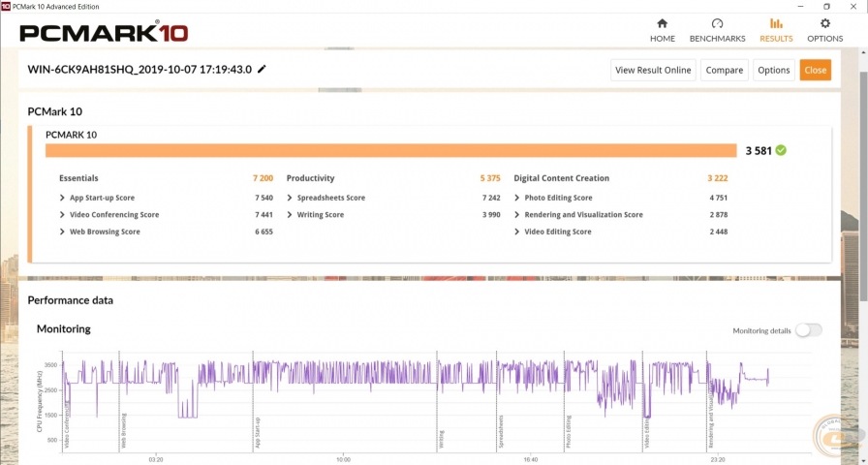Click the Performance data heading
Image resolution: width=868 pixels, height=465 pixels.
[71, 300]
